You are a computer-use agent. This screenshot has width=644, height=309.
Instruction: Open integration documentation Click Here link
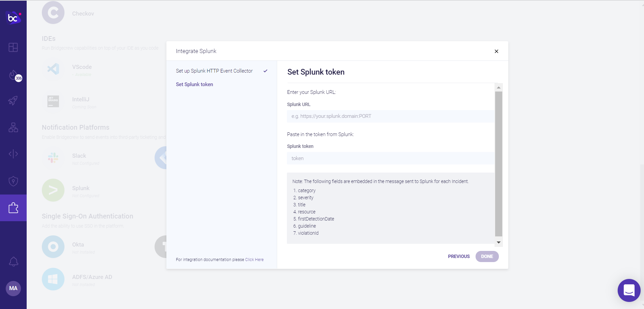click(x=254, y=260)
